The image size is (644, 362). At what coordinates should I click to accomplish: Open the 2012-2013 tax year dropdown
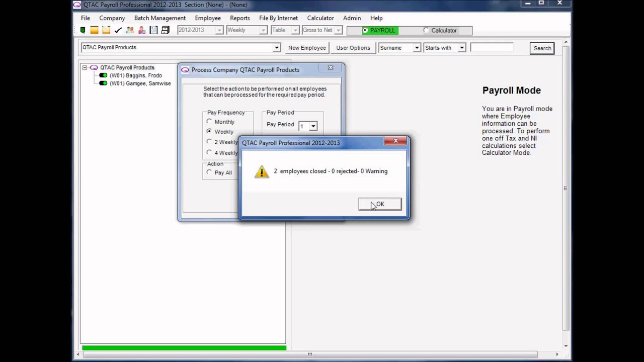[219, 30]
